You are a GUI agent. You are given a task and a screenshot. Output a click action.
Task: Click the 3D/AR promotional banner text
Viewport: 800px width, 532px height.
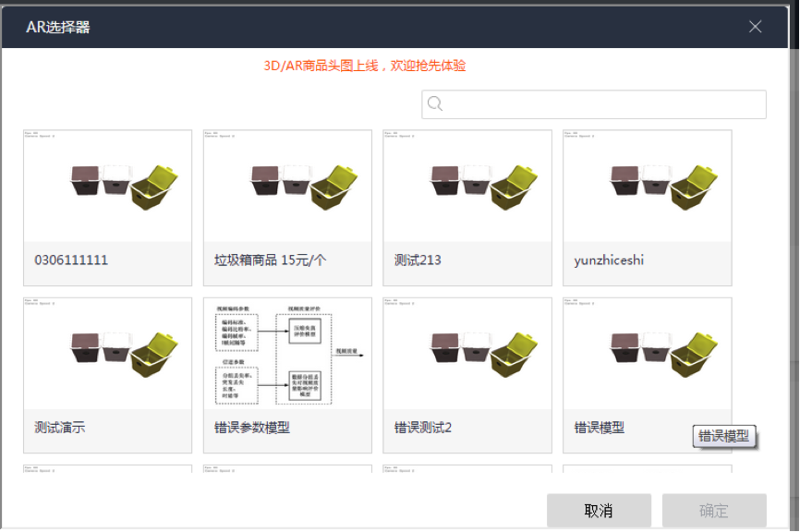[x=364, y=66]
